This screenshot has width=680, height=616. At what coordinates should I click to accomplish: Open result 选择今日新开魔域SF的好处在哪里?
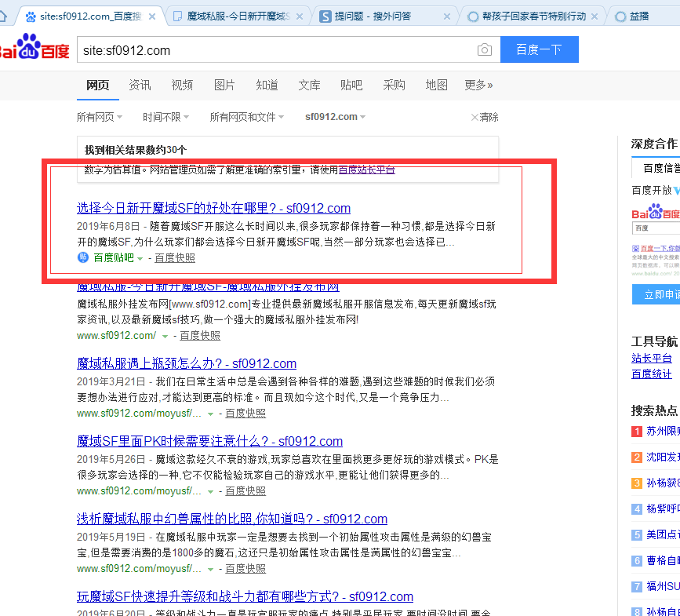(x=213, y=208)
